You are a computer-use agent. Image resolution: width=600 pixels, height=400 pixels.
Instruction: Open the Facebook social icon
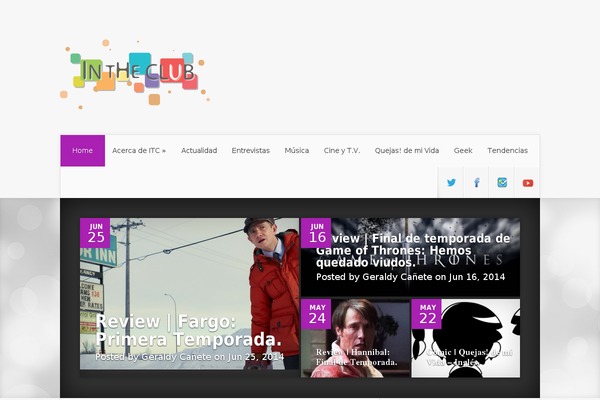click(476, 183)
